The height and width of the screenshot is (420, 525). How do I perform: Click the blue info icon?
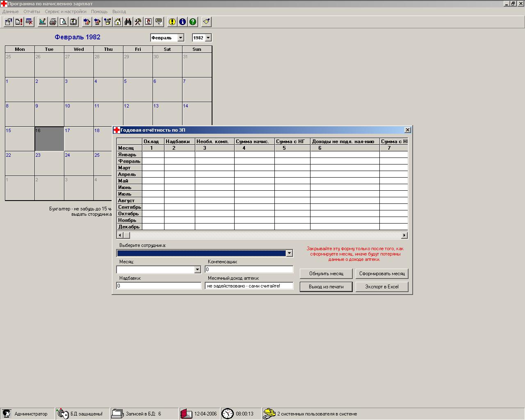click(183, 22)
